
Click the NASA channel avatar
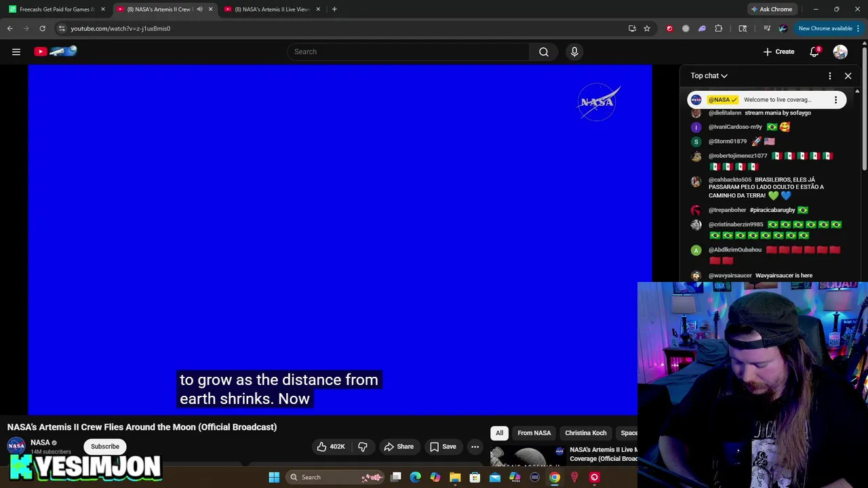(16, 446)
